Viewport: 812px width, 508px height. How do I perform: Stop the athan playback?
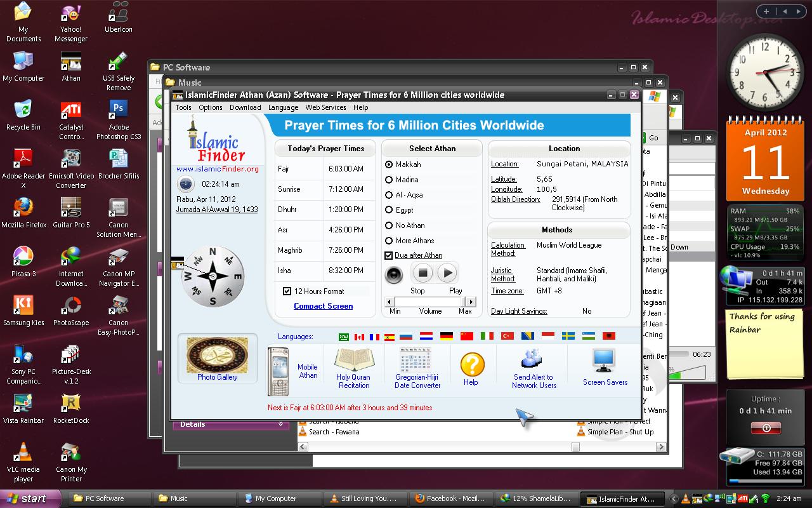(x=422, y=274)
